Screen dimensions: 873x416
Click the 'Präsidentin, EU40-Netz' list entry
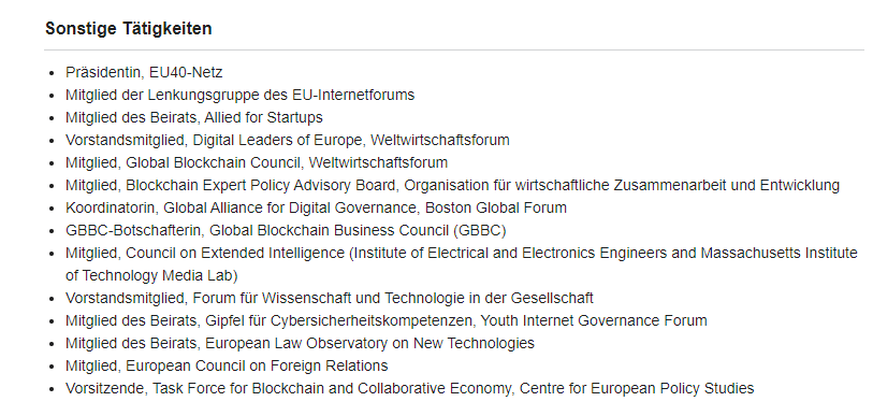(143, 72)
